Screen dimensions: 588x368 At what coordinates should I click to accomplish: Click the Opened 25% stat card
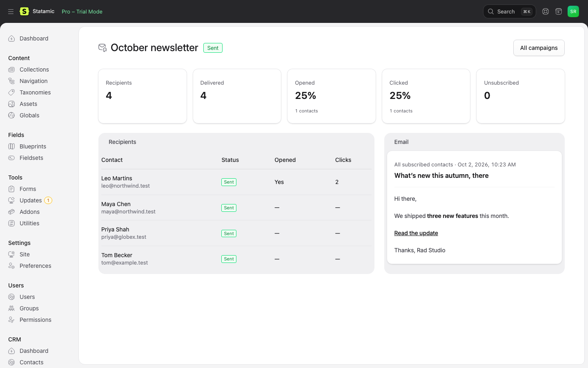pos(331,96)
